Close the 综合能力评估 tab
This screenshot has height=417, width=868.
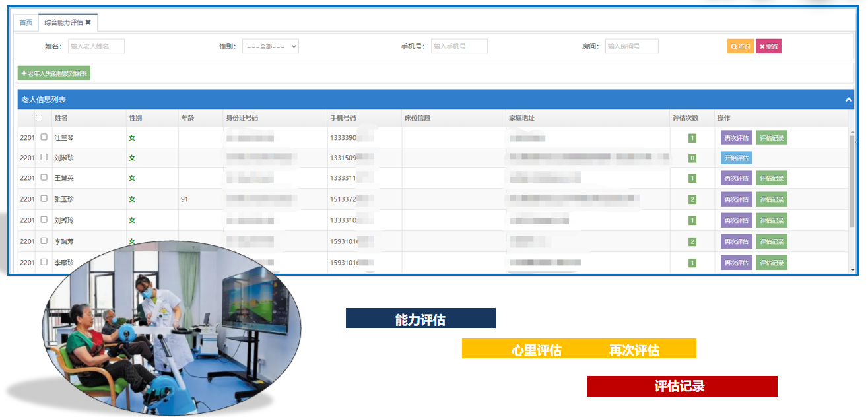click(88, 22)
